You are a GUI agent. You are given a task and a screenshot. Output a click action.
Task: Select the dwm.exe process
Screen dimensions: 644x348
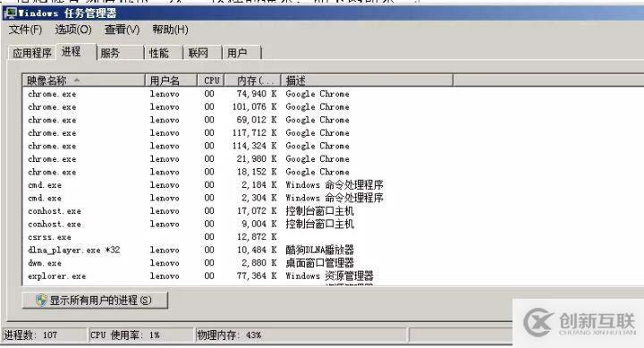pyautogui.click(x=334, y=263)
